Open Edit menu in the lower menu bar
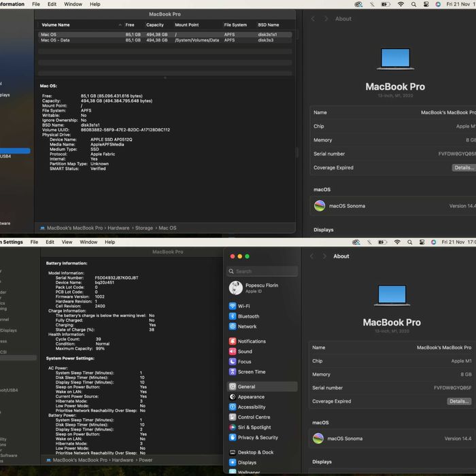 [x=50, y=242]
